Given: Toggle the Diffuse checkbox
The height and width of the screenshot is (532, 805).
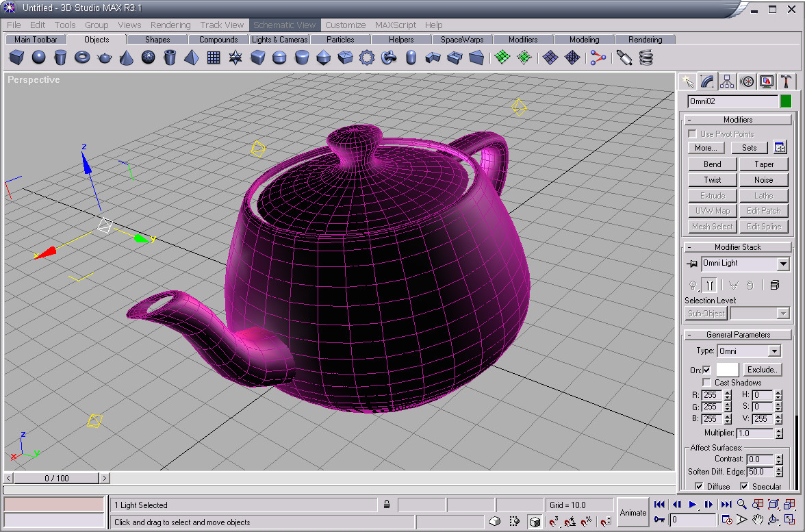Looking at the screenshot, I should click(x=699, y=486).
